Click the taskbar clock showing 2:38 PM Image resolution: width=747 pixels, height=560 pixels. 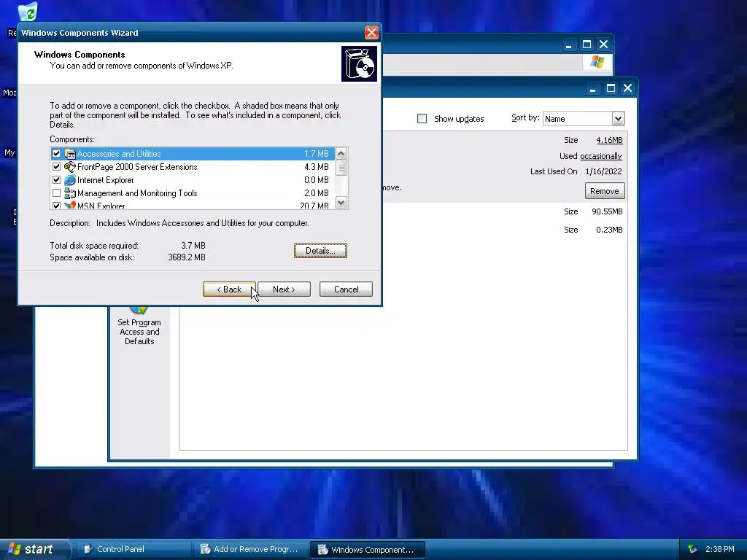719,549
